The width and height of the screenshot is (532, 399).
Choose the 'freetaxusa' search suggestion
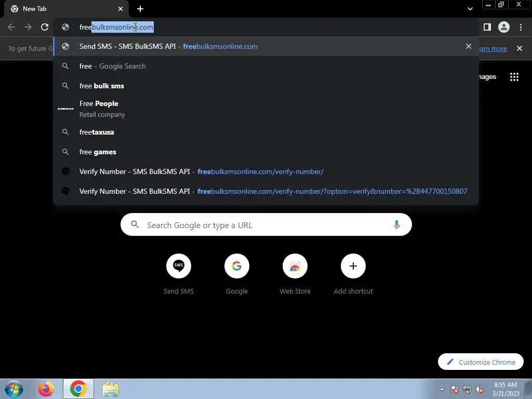pos(266,132)
